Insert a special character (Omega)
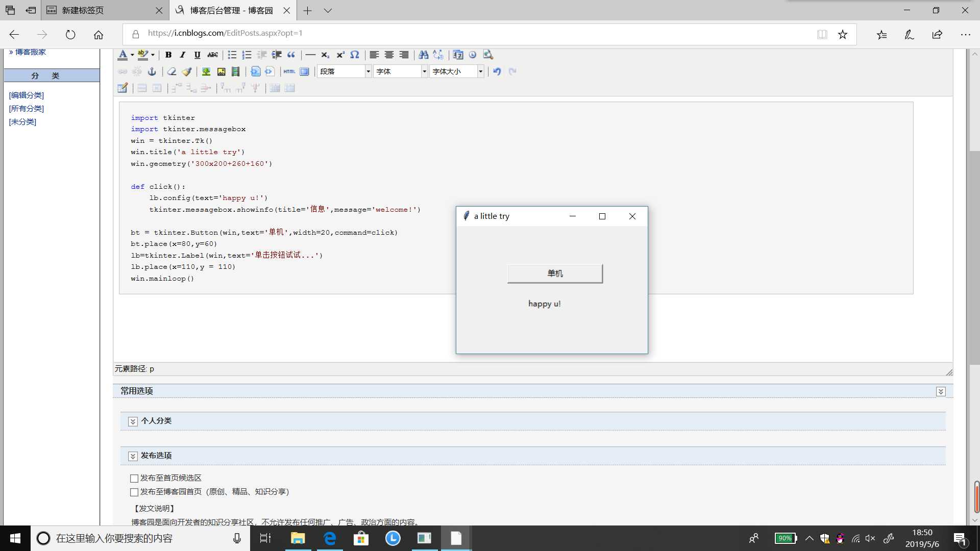The height and width of the screenshot is (551, 980). pyautogui.click(x=355, y=55)
